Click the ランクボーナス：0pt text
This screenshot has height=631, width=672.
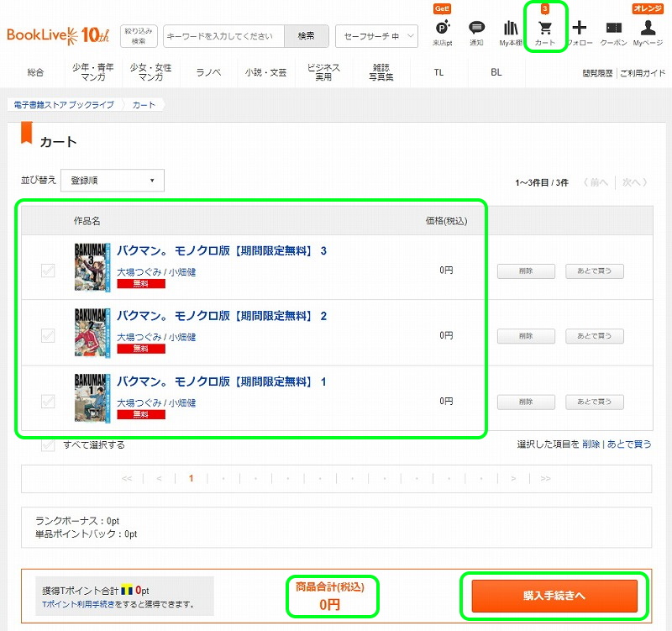[77, 521]
